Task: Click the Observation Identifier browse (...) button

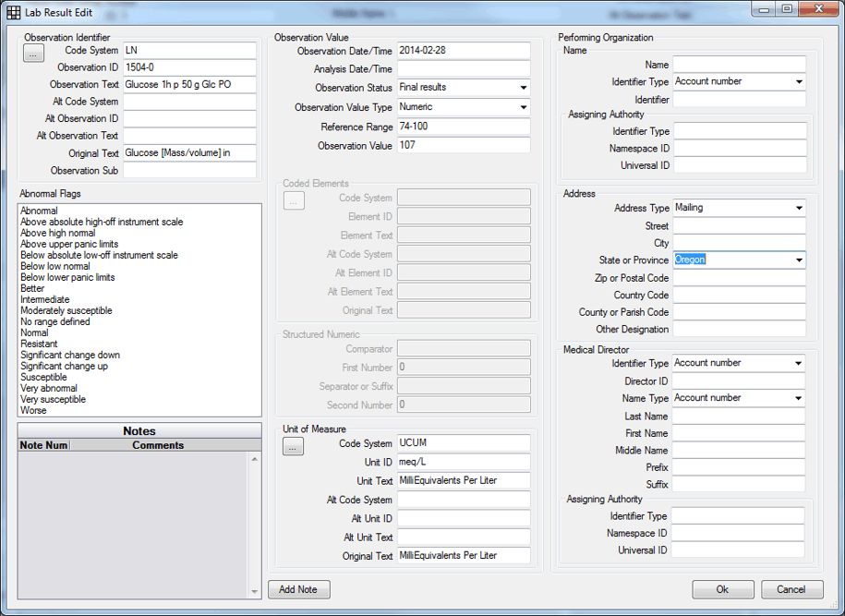Action: coord(33,54)
